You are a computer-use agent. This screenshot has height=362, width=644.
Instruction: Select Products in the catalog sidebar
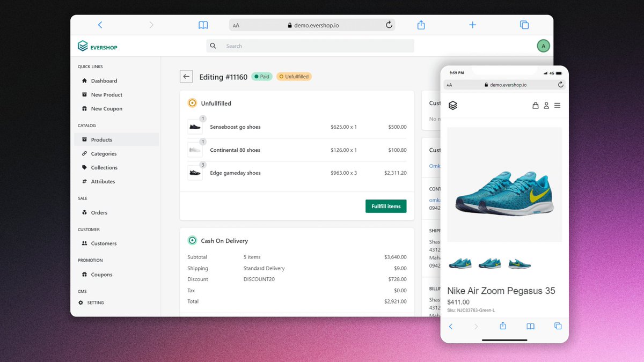(116, 140)
